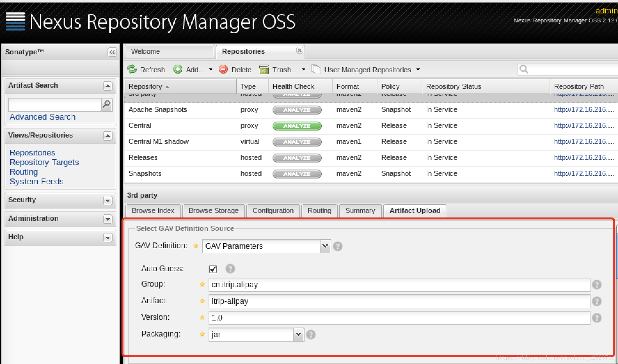Select the Artifact Upload tab
Image resolution: width=618 pixels, height=364 pixels.
click(415, 211)
